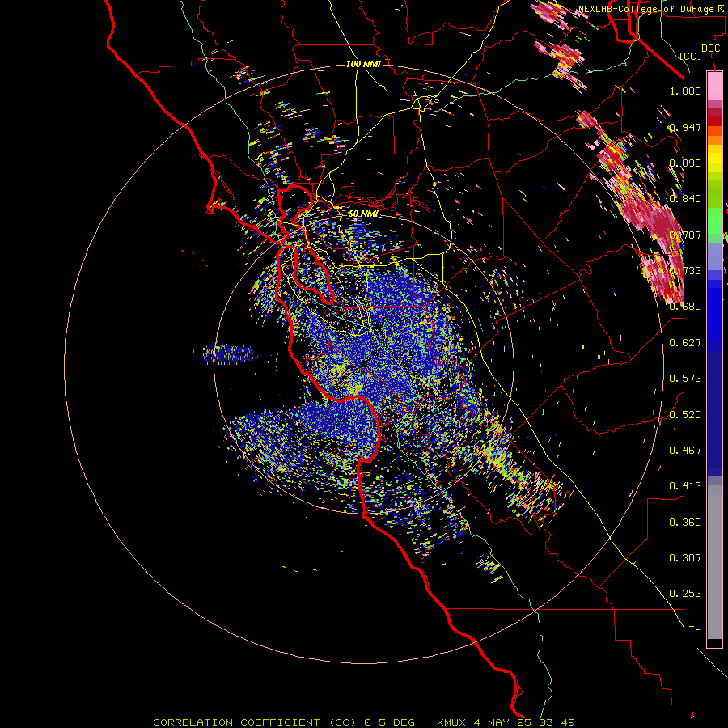Click the 50 NMI range ring label
The height and width of the screenshot is (728, 728).
pyautogui.click(x=363, y=214)
